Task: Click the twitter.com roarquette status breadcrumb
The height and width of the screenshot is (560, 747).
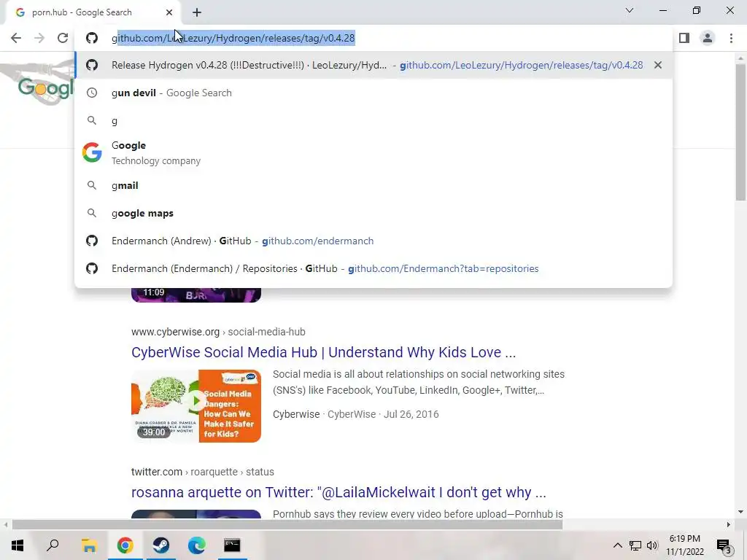Action: tap(203, 472)
